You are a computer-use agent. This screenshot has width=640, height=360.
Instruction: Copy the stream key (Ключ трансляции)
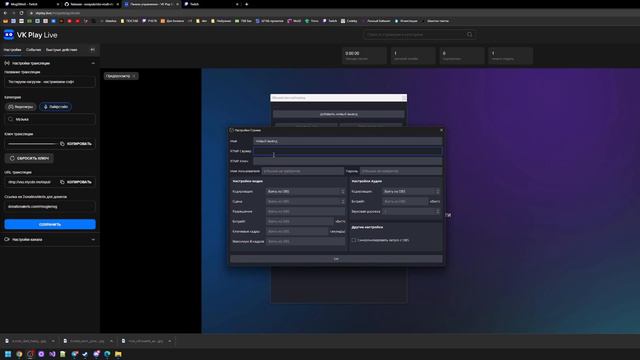(x=76, y=144)
